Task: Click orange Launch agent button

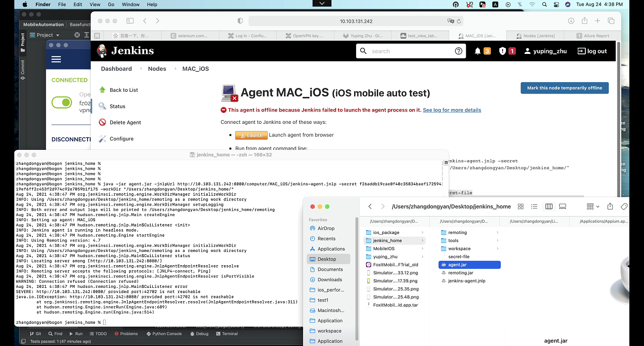Action: pos(251,135)
